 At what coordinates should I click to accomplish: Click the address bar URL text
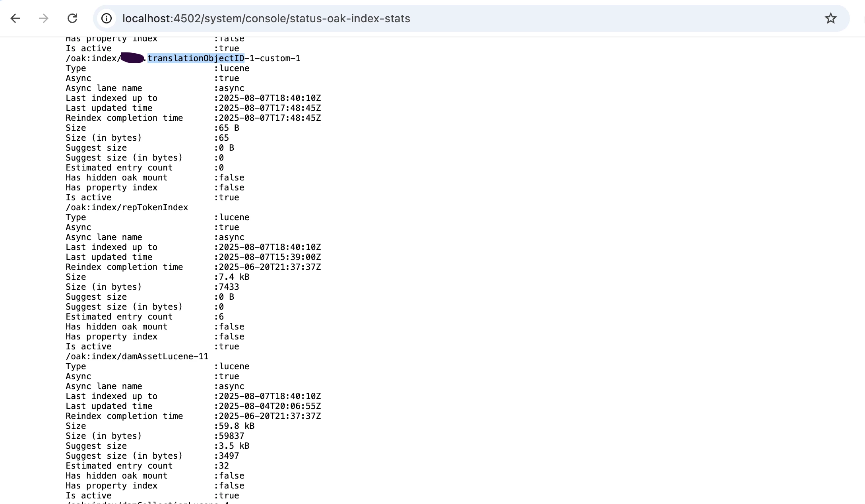[x=266, y=18]
